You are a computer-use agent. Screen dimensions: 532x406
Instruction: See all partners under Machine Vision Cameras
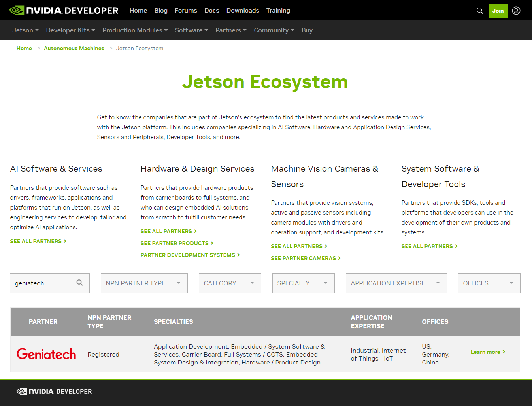(x=299, y=246)
